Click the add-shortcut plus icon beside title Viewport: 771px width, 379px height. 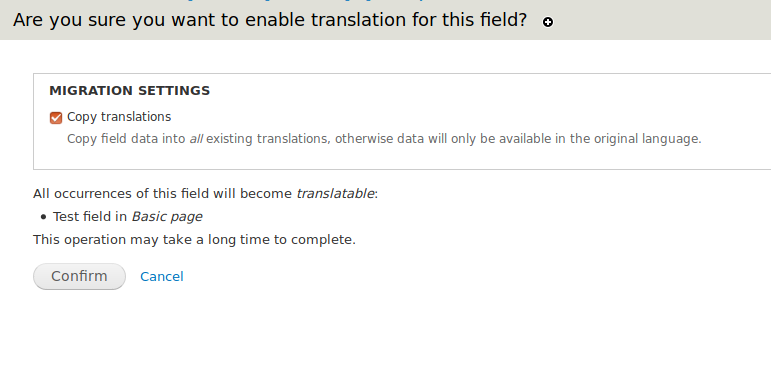tap(548, 22)
